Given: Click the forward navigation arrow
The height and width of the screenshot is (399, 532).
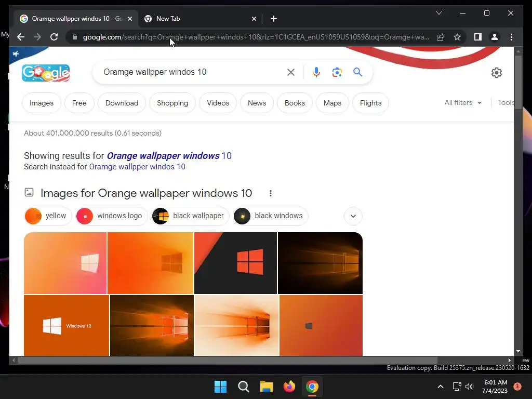Looking at the screenshot, I should tap(37, 37).
